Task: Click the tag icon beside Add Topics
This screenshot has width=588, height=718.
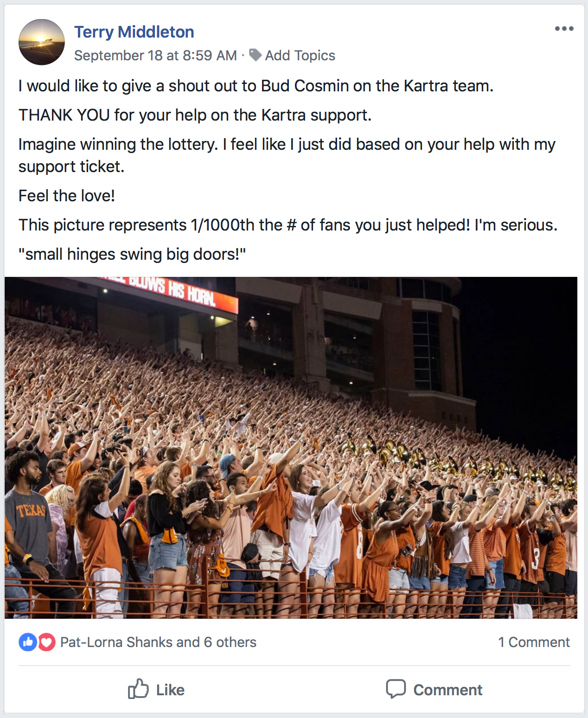Action: tap(255, 55)
